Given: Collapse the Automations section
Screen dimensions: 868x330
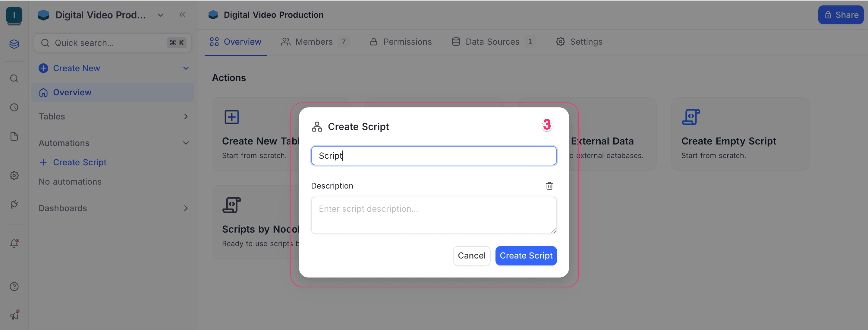Looking at the screenshot, I should [x=186, y=143].
